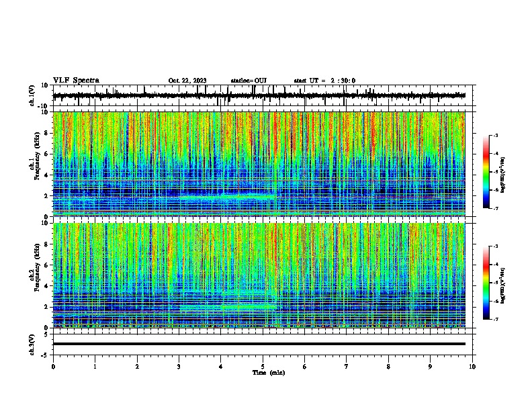Click the log(PSD) title beside lower color bar
This screenshot has height=411, width=532.
[x=502, y=286]
